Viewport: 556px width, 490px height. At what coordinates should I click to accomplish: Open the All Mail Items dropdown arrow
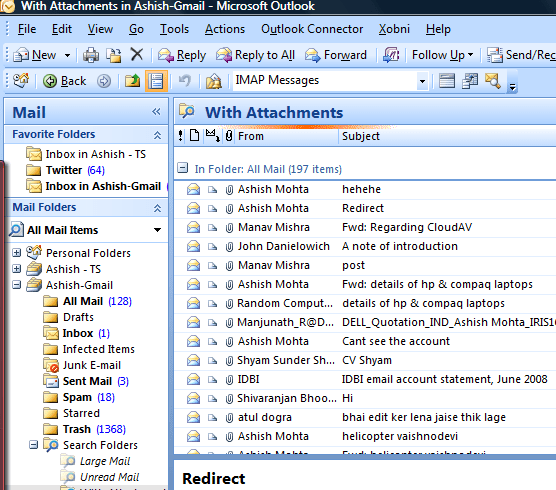[157, 230]
